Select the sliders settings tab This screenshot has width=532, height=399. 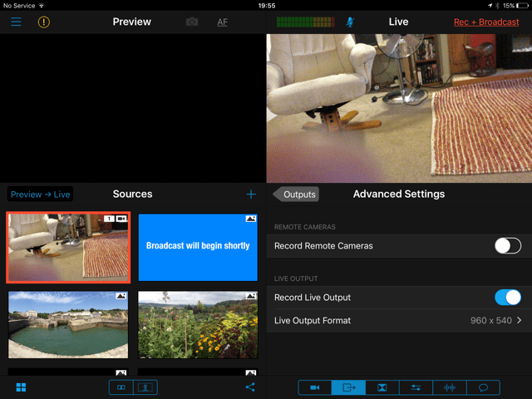click(x=416, y=387)
